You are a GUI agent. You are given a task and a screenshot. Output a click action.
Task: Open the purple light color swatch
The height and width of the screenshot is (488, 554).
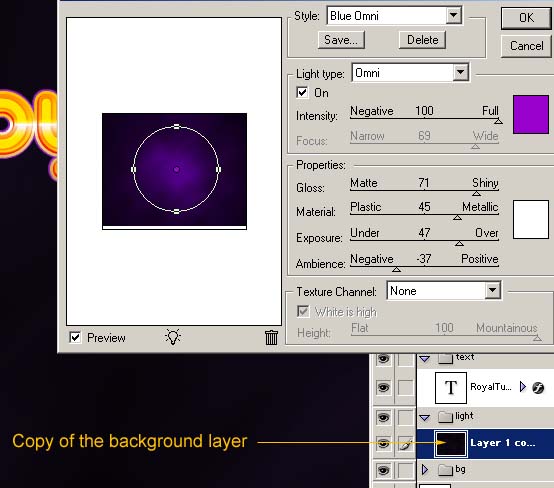(x=531, y=114)
